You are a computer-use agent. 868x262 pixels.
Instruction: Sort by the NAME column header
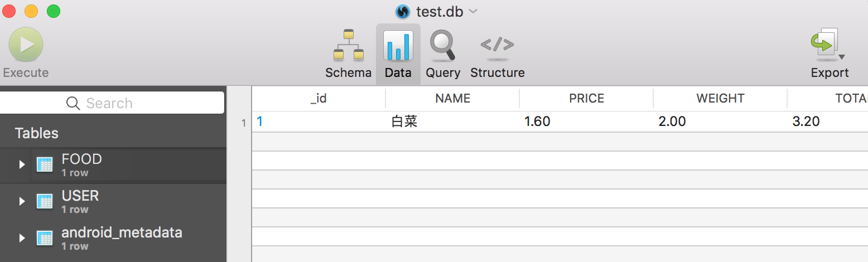tap(452, 99)
